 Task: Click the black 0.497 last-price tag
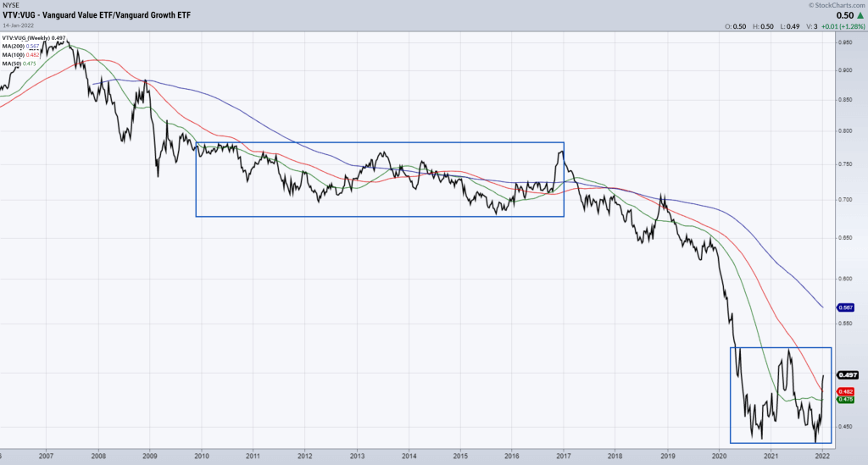[848, 375]
